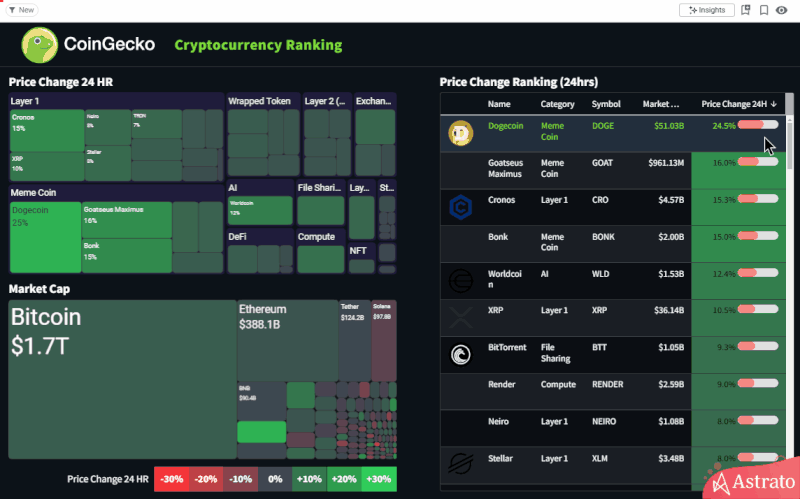The image size is (800, 499).
Task: Select the Dogecoin 25% treemap tile
Action: coord(45,237)
